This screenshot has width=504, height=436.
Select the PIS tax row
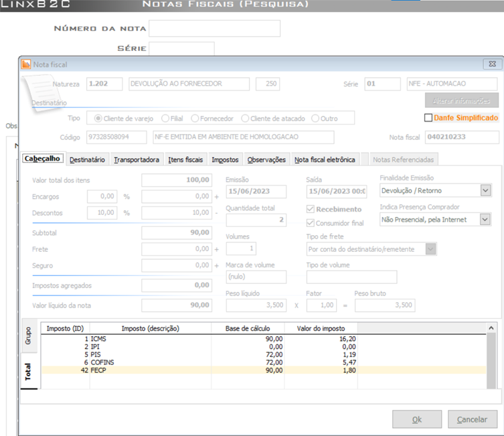(x=264, y=355)
